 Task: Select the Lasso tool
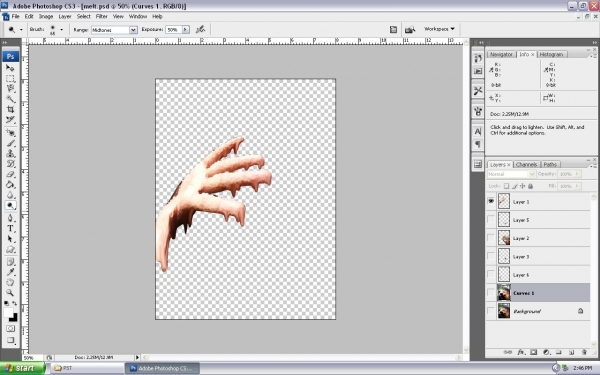[10, 89]
